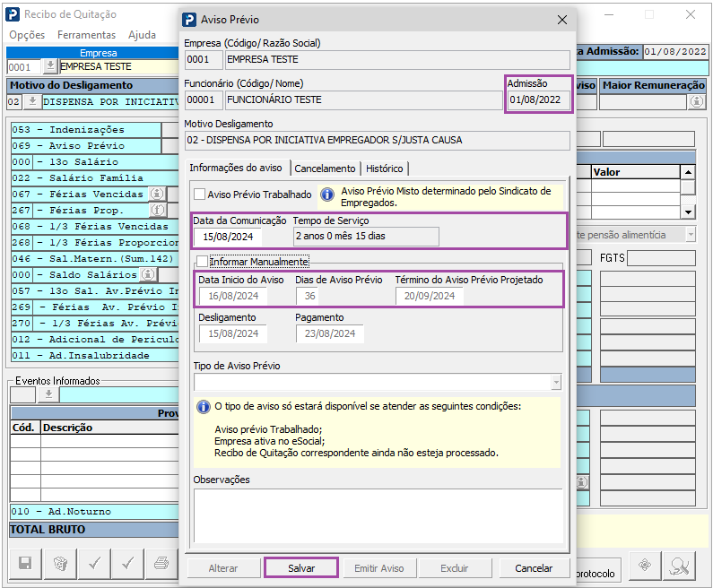Open the Opções menu
The width and height of the screenshot is (713, 588).
coord(27,35)
